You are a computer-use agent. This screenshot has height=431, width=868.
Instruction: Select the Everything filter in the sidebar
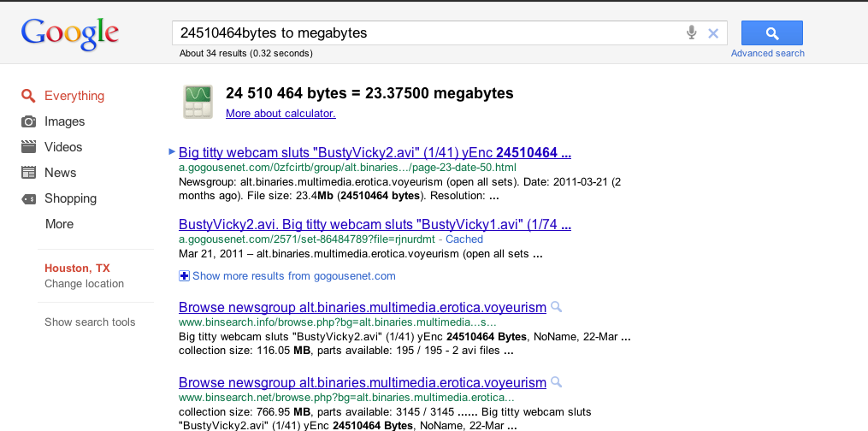point(74,96)
